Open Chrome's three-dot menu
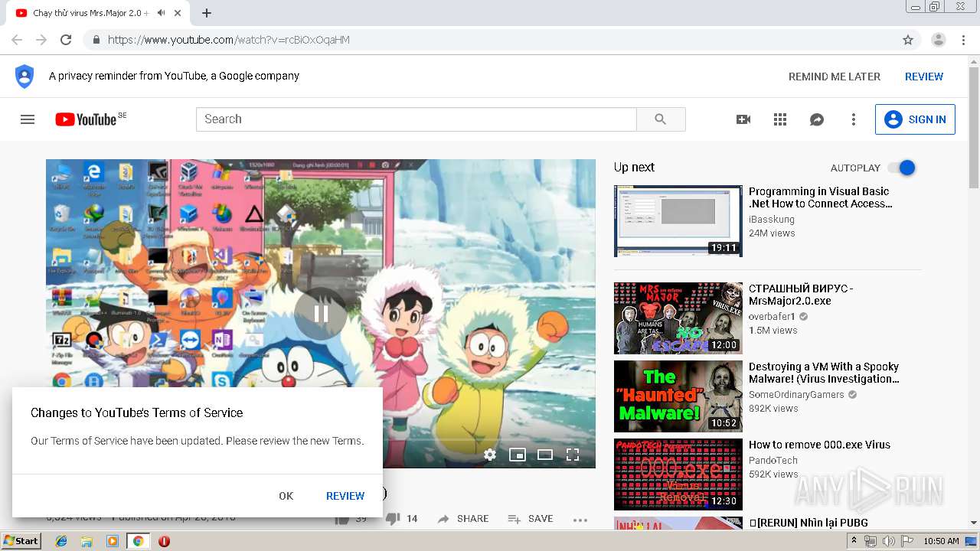The width and height of the screenshot is (980, 551). [x=964, y=40]
